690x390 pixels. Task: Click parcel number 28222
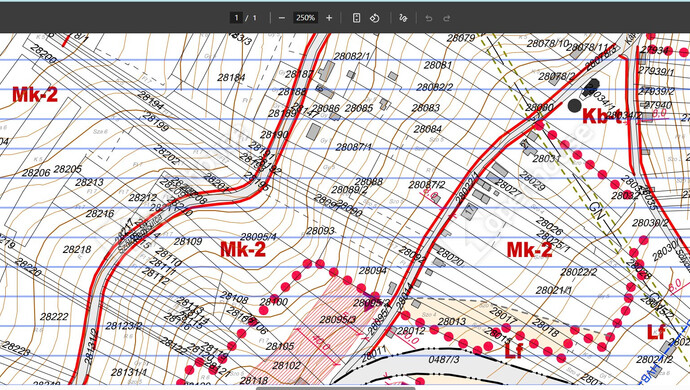click(54, 316)
